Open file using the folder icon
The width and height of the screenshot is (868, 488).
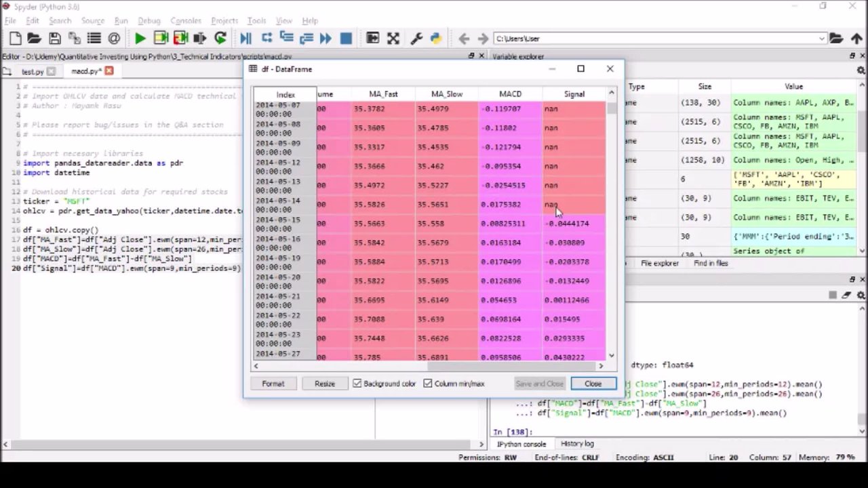point(34,39)
